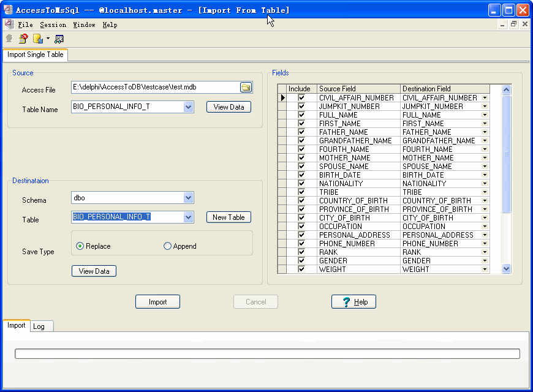Open destination field dropdown for CITY_OF_BIRTH
The height and width of the screenshot is (392, 533).
485,217
